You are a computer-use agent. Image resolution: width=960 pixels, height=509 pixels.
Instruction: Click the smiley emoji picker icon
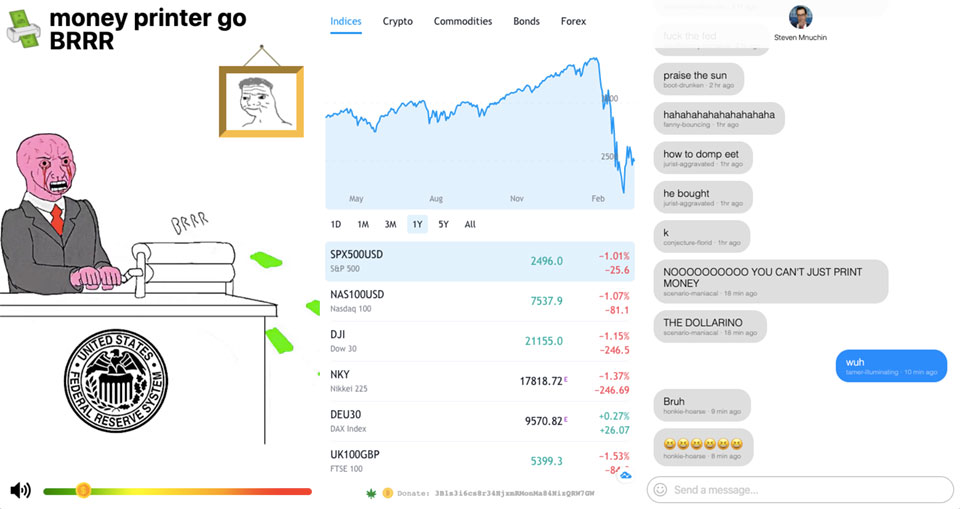(x=658, y=490)
